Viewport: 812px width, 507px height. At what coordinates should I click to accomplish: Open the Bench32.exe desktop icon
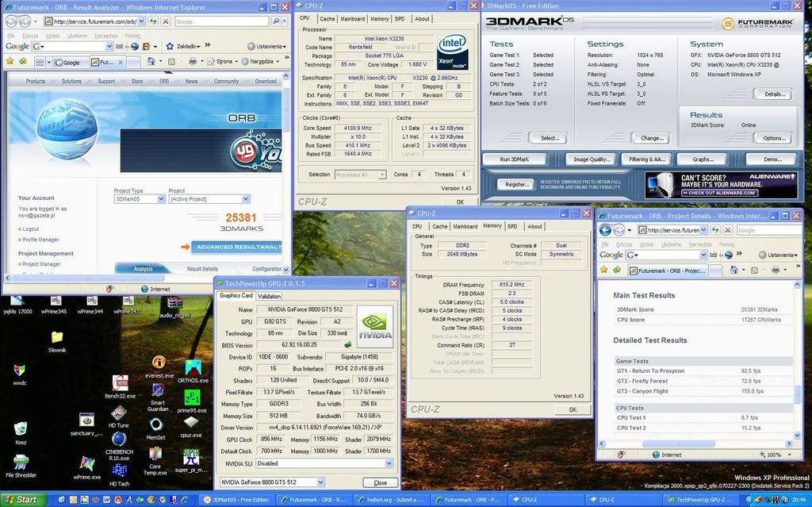(x=120, y=386)
